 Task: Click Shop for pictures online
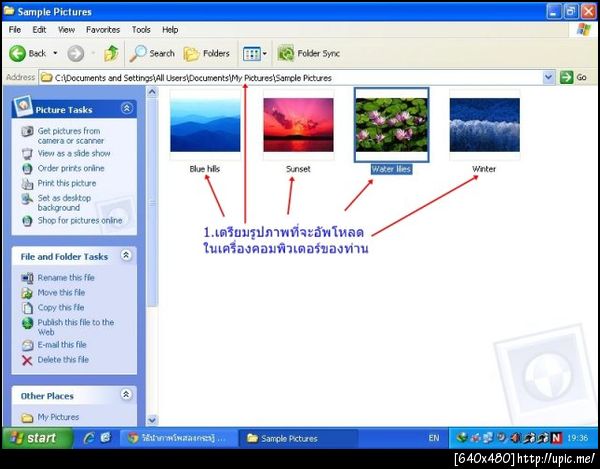pyautogui.click(x=80, y=220)
